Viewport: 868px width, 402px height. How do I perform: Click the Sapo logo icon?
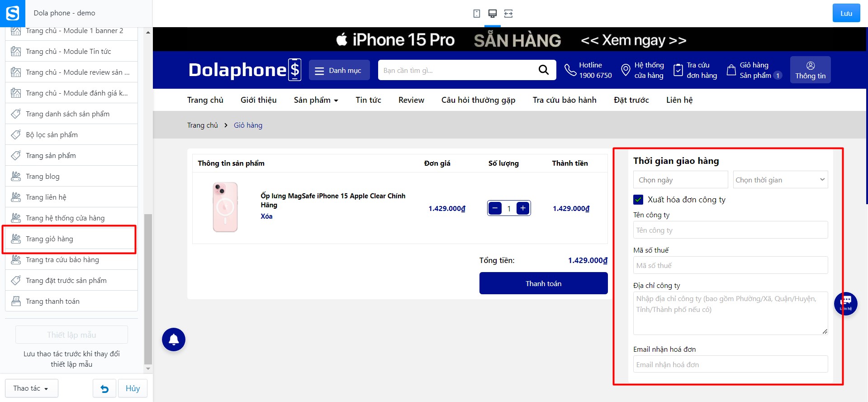tap(13, 13)
